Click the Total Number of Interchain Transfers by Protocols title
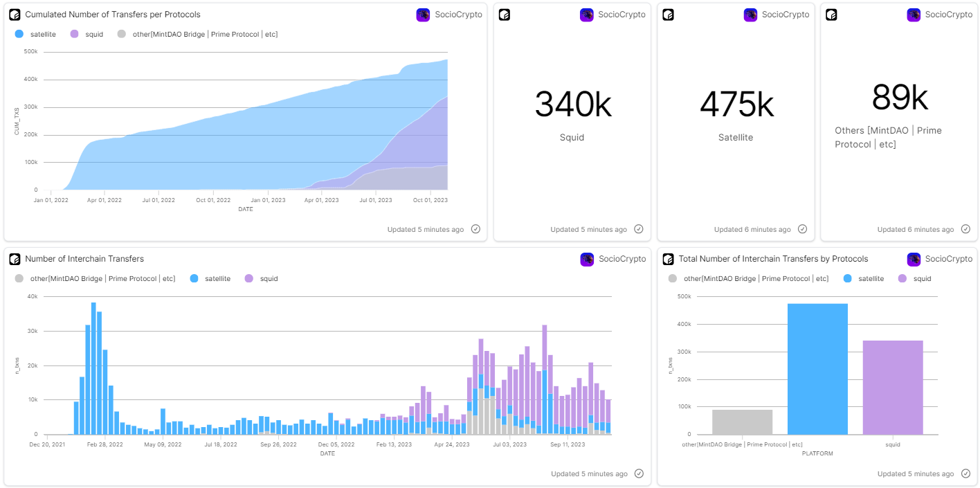Viewport: 980px width, 488px height. tap(773, 259)
